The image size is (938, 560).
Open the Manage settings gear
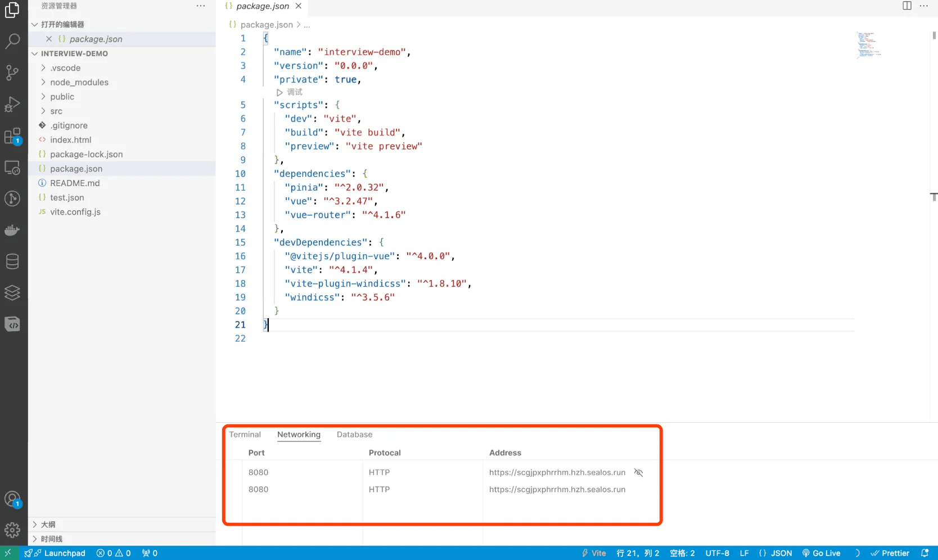point(12,530)
